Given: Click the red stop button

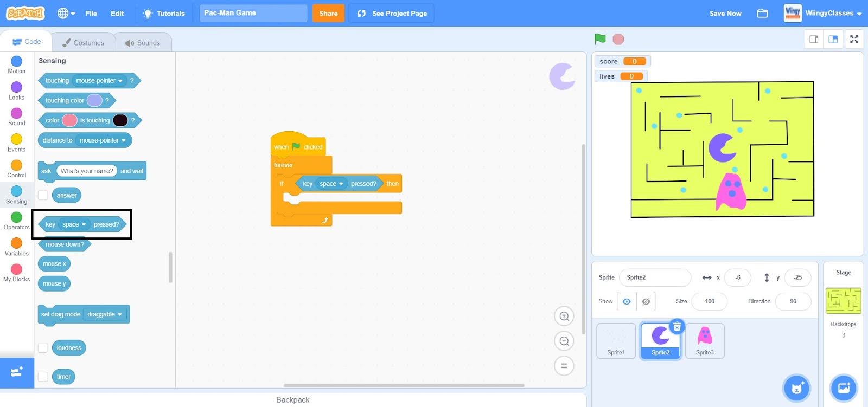Looking at the screenshot, I should click(x=618, y=39).
